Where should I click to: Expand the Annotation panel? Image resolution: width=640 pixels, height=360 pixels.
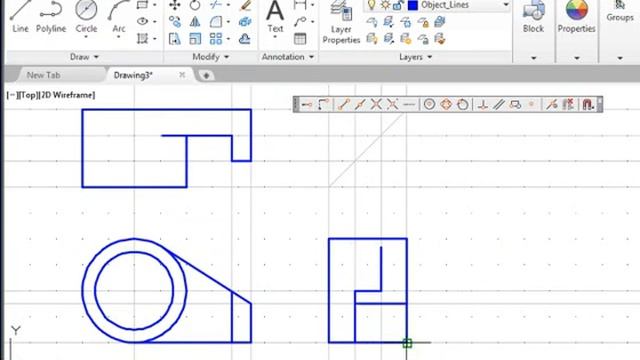(288, 57)
